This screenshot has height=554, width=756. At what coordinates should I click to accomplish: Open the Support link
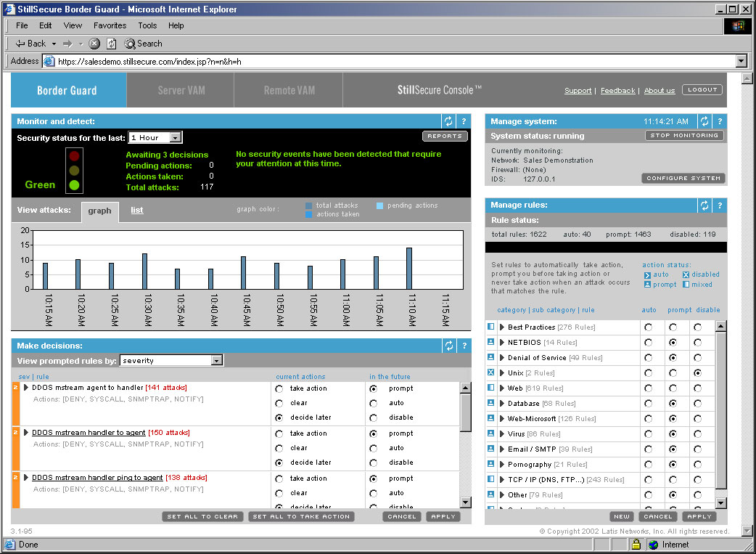(578, 91)
